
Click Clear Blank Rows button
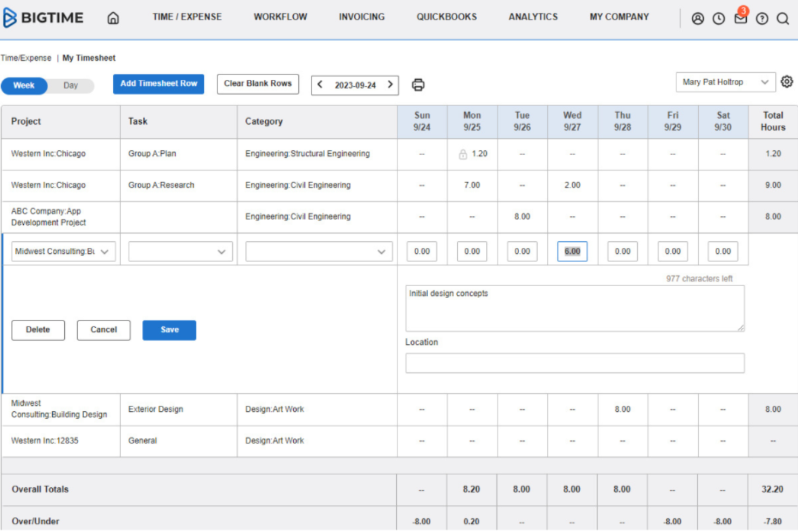pos(258,84)
